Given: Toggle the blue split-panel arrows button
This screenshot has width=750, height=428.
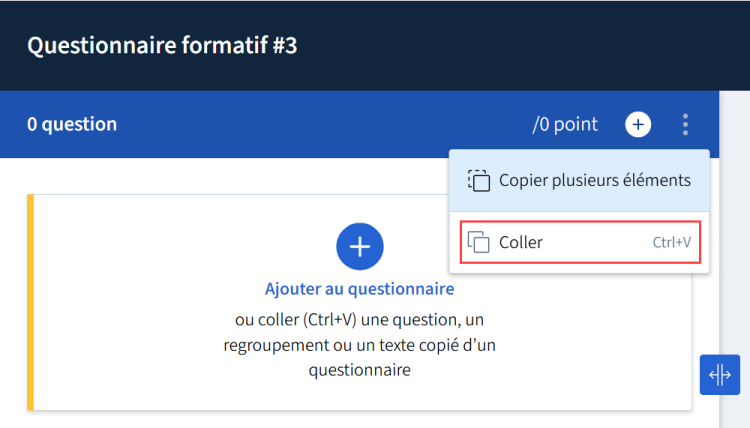Looking at the screenshot, I should click(720, 374).
